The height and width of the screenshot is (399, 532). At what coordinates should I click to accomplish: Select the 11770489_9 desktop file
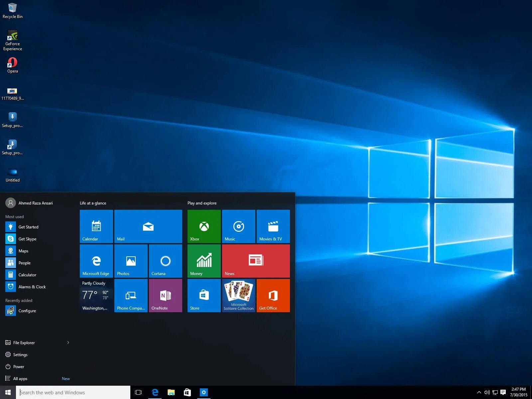(x=13, y=94)
